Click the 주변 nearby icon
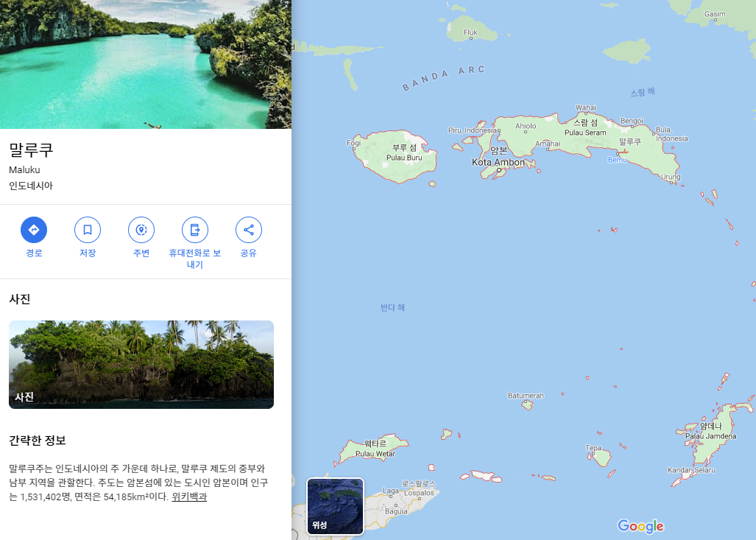This screenshot has height=540, width=756. click(x=141, y=230)
